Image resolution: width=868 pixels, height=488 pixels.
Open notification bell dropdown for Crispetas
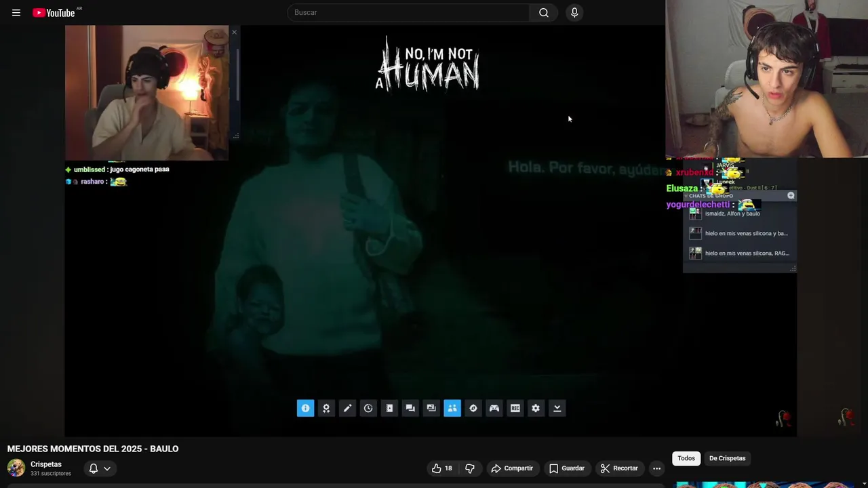click(x=99, y=468)
